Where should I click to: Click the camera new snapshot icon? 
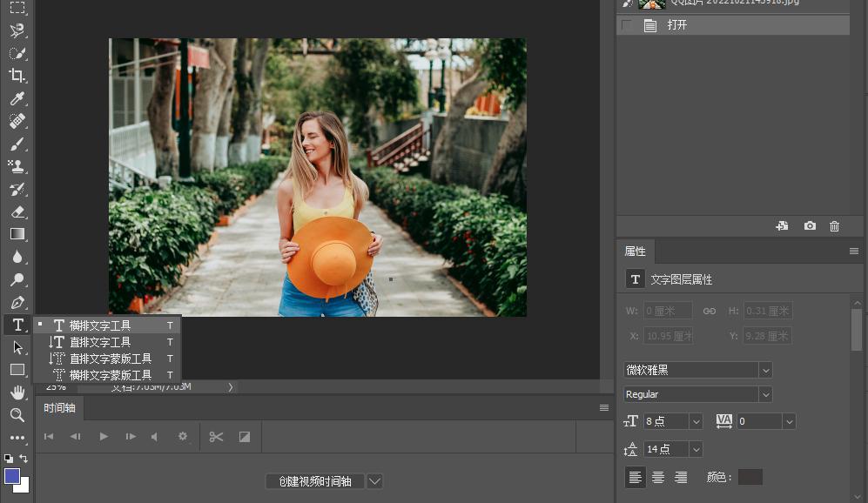click(x=810, y=226)
